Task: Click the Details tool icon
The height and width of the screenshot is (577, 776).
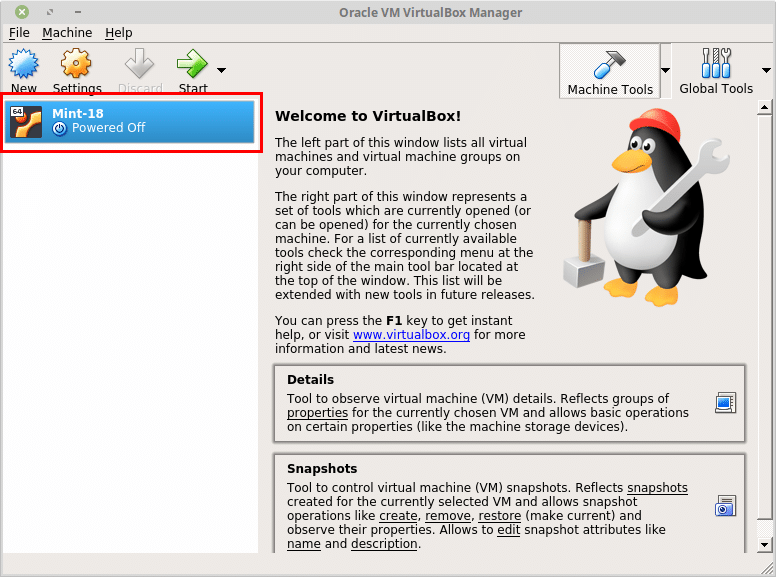Action: [x=725, y=403]
